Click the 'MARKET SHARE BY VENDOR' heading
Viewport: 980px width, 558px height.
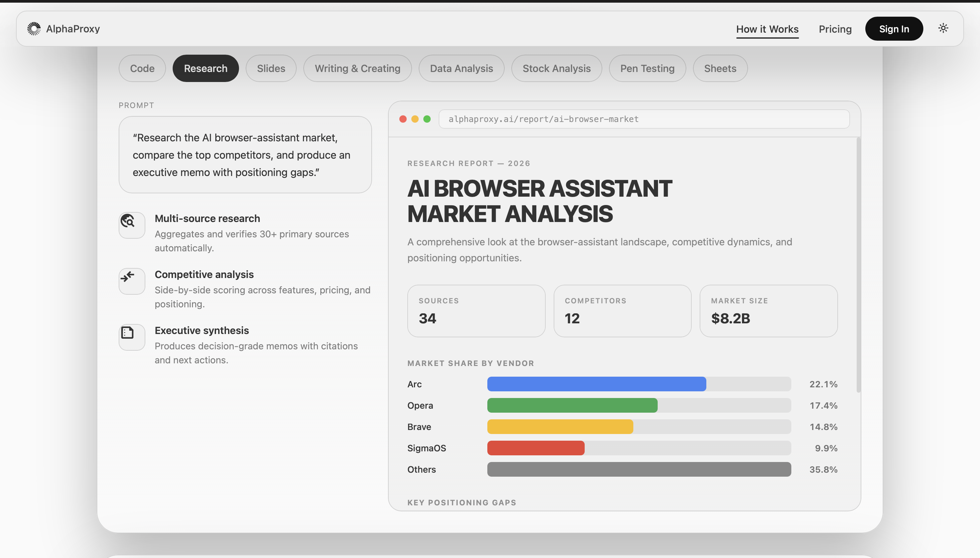[x=471, y=363]
